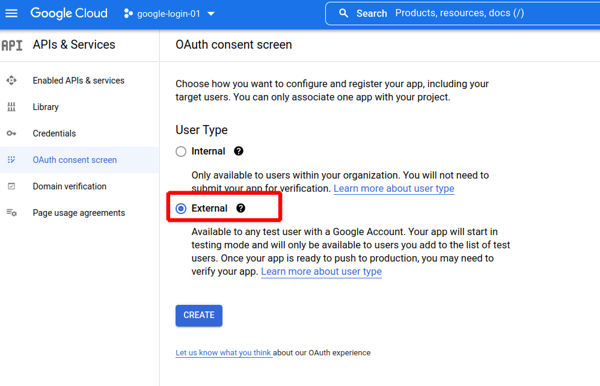
Task: Click the search magnifier icon
Action: (344, 13)
